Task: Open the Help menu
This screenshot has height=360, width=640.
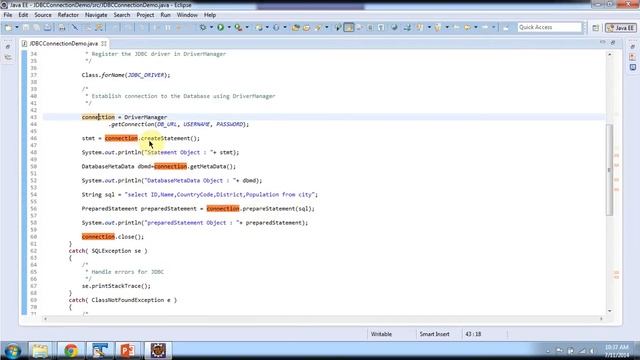Action: coord(210,15)
